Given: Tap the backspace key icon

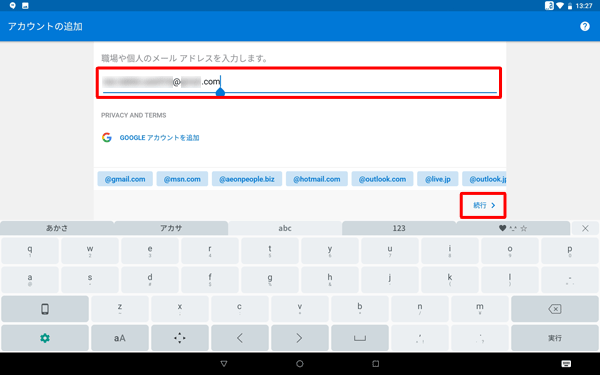Looking at the screenshot, I should 554,309.
